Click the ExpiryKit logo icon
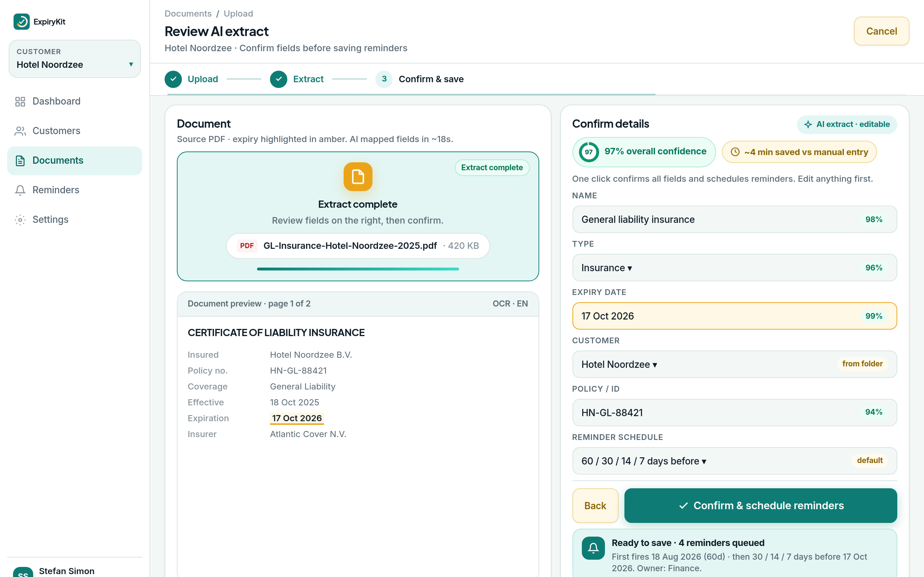The image size is (924, 577). [21, 22]
